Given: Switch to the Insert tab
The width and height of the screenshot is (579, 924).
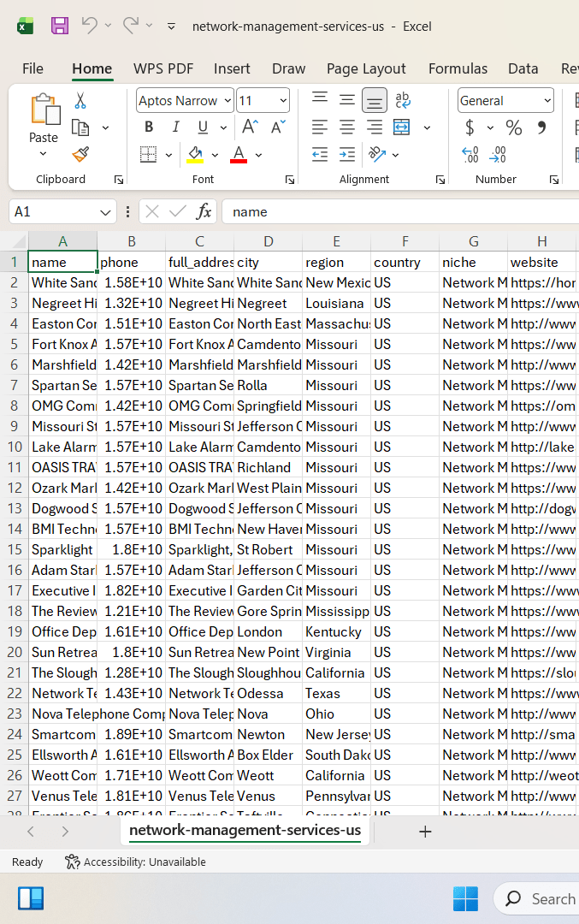Looking at the screenshot, I should tap(232, 68).
